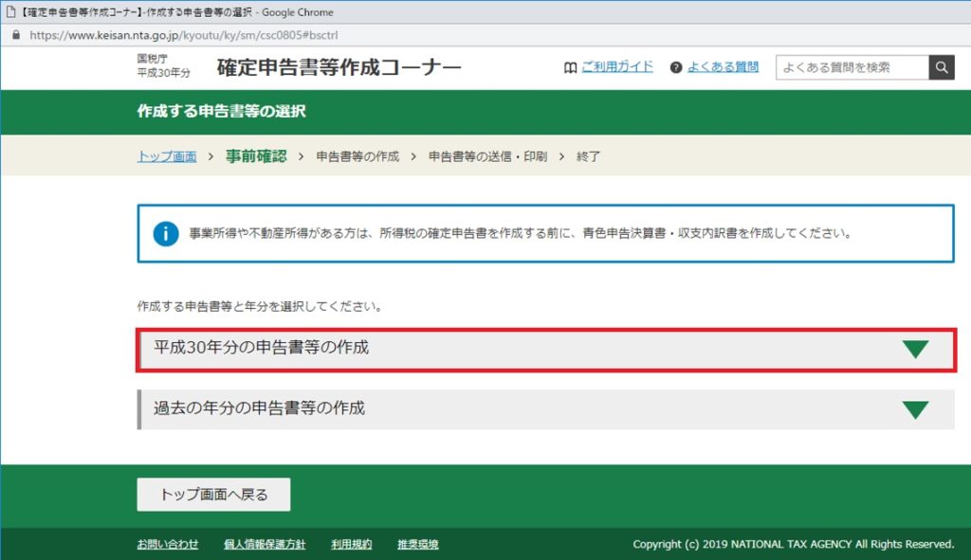Open the ご利用ガイド link
The image size is (971, 560).
[616, 67]
